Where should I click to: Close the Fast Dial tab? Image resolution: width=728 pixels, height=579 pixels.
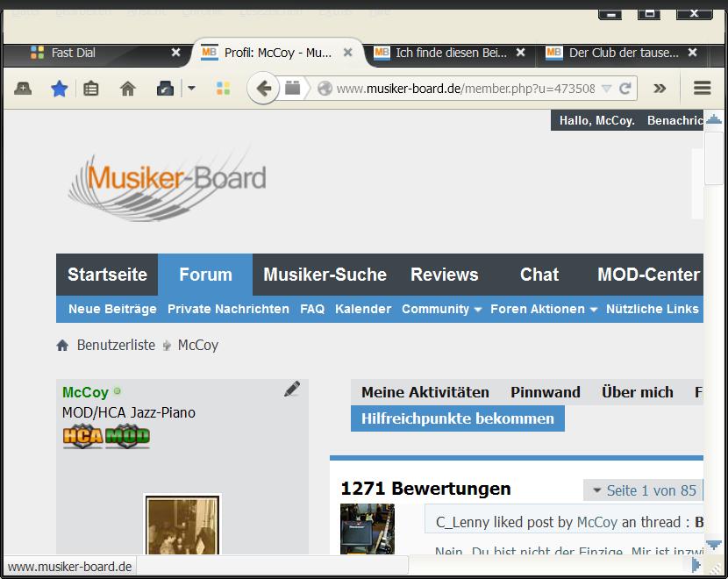[x=175, y=53]
